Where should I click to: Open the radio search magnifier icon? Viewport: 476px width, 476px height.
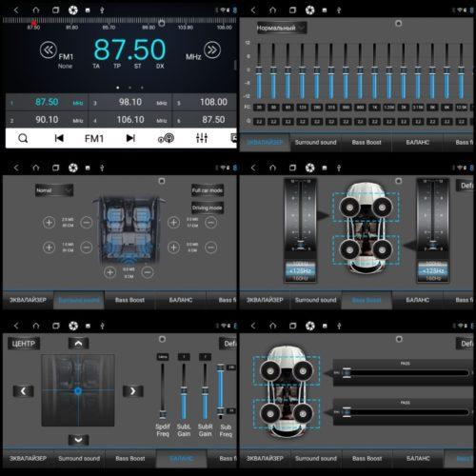(23, 138)
